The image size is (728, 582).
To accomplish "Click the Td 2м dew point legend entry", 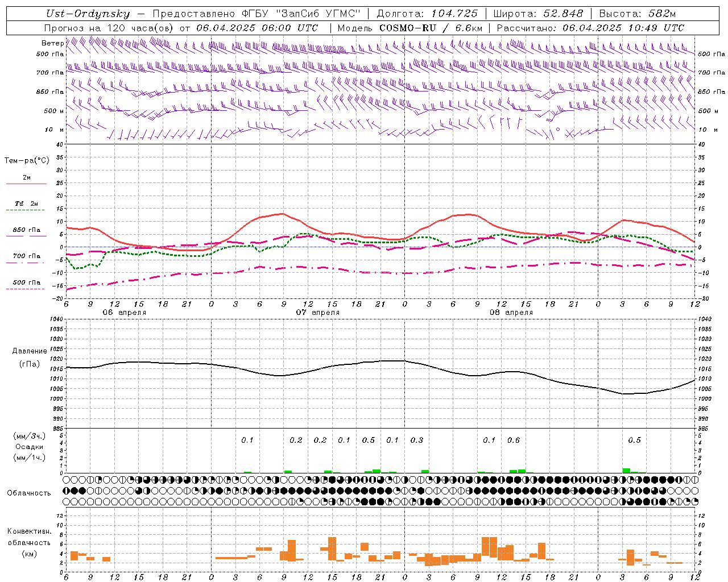I will click(27, 203).
